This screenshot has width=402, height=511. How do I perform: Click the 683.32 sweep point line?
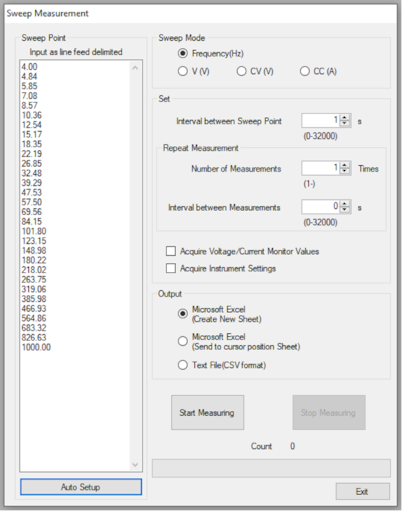(34, 328)
